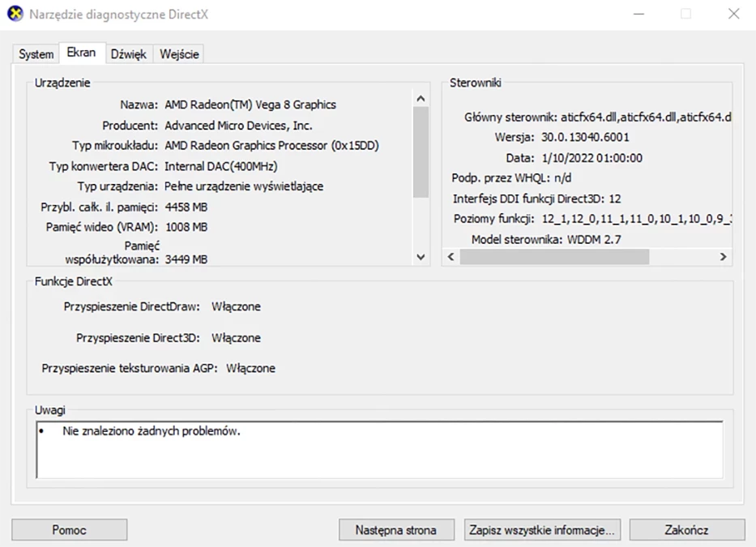Image resolution: width=756 pixels, height=547 pixels.
Task: Click the WHQL value n/d
Action: [562, 178]
